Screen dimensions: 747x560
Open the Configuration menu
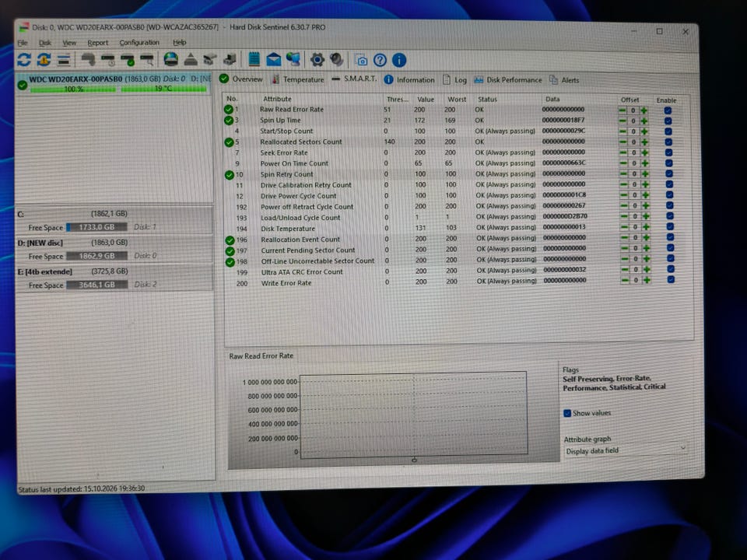click(x=139, y=42)
